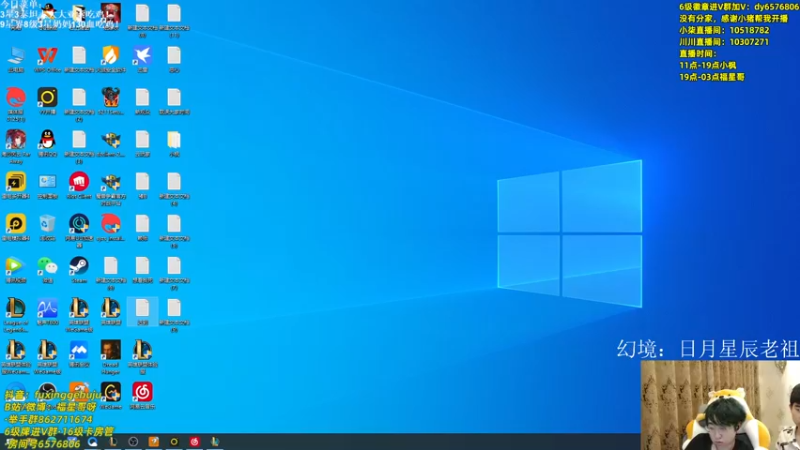Launch WPS Office from the desktop
The image size is (800, 450).
[47, 56]
